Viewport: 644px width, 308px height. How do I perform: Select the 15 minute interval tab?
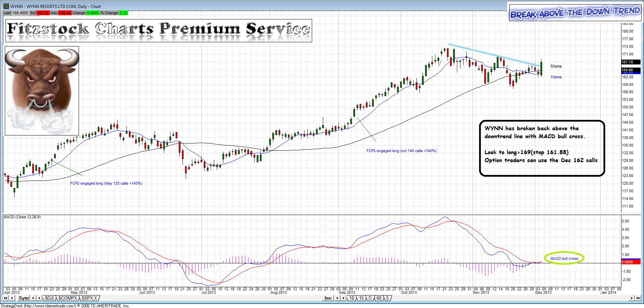[x=361, y=298]
